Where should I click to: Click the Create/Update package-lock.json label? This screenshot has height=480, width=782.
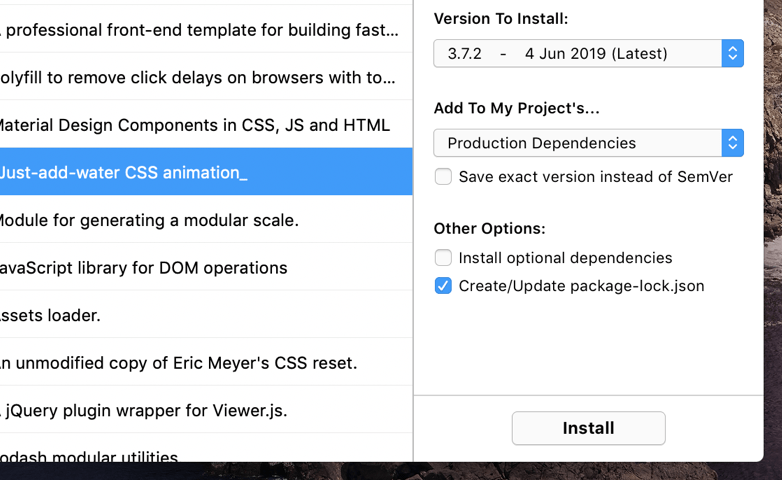click(582, 286)
